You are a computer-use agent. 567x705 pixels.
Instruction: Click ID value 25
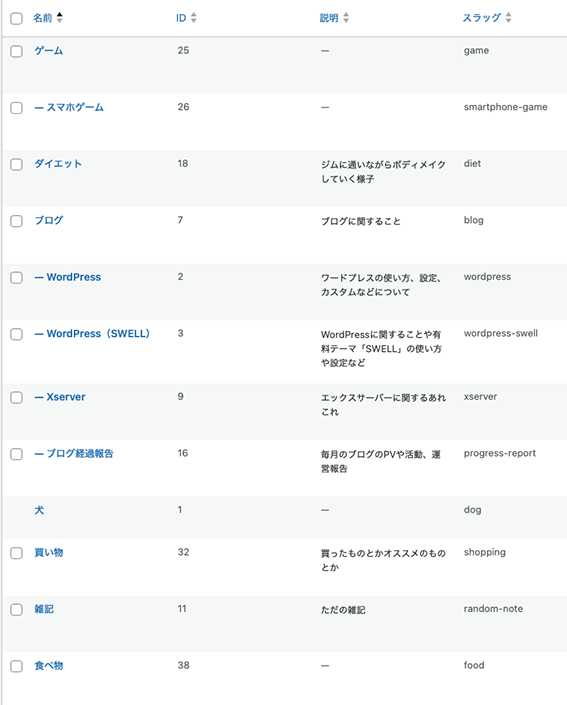(x=183, y=50)
